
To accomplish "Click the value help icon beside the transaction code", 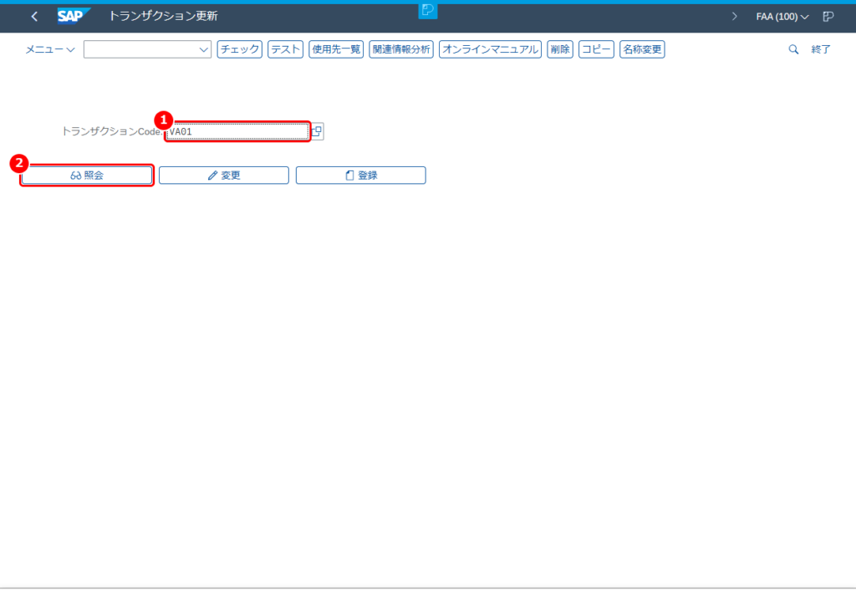I will tap(317, 131).
